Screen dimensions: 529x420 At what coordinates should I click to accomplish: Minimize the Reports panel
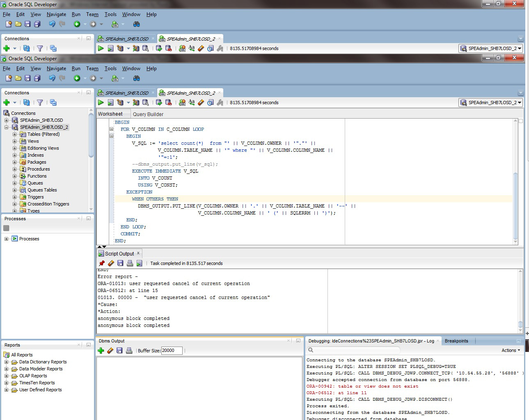[x=88, y=345]
